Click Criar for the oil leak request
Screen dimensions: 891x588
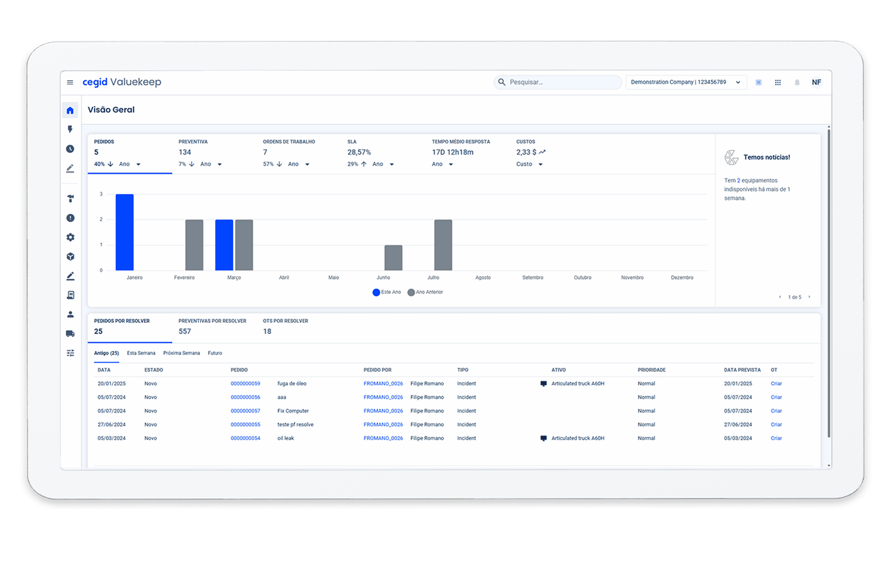(x=776, y=438)
